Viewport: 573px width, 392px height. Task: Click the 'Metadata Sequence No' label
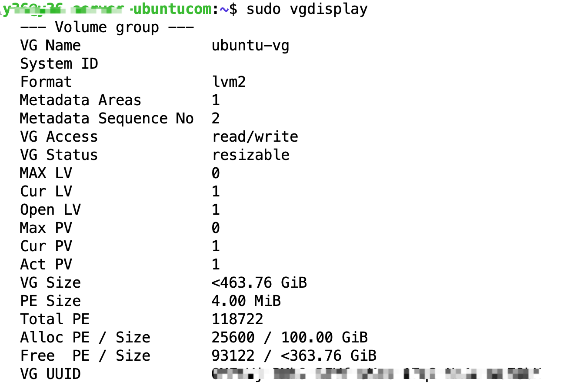point(107,119)
